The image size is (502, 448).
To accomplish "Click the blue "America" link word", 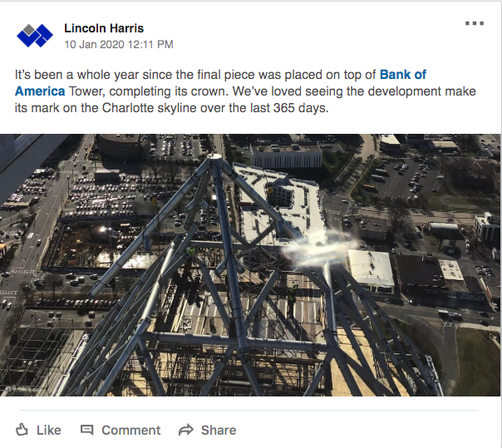I will (x=40, y=91).
